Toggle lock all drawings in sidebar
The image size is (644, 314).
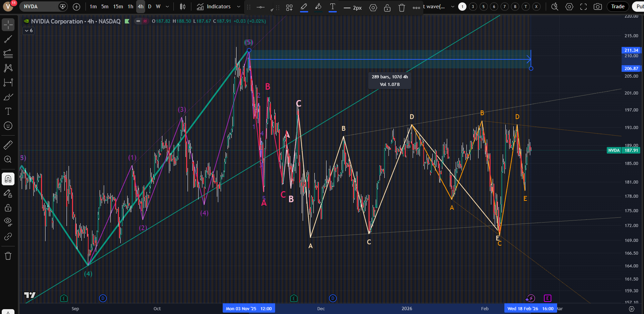pyautogui.click(x=8, y=208)
